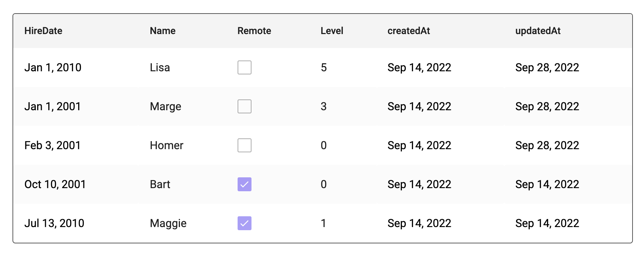Select the Lisa name cell
The width and height of the screenshot is (644, 258).
click(160, 67)
